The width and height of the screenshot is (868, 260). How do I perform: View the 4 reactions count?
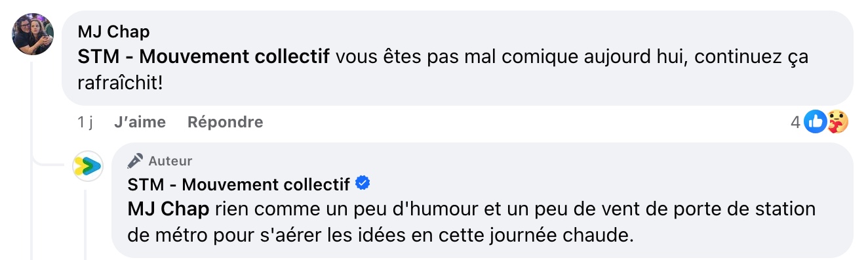[x=795, y=122]
